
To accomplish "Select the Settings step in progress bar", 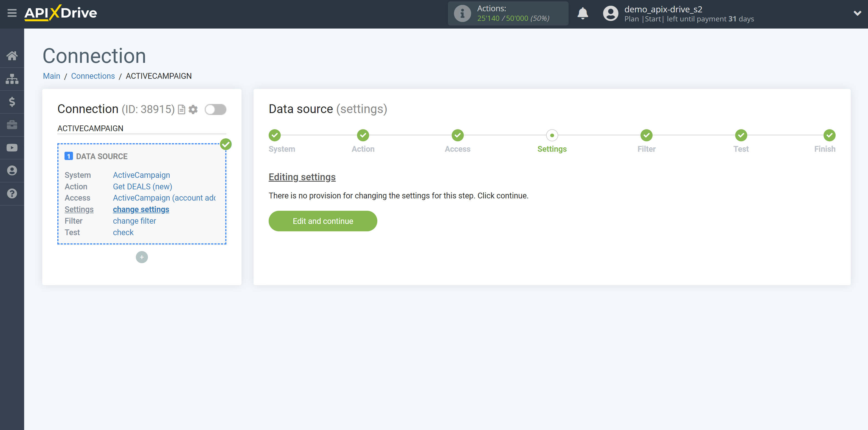I will click(552, 135).
